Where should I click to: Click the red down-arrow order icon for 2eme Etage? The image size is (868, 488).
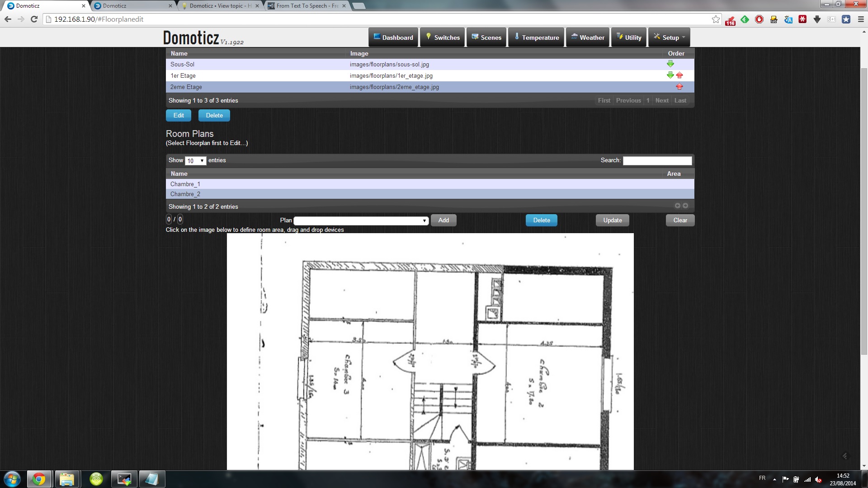(x=679, y=87)
